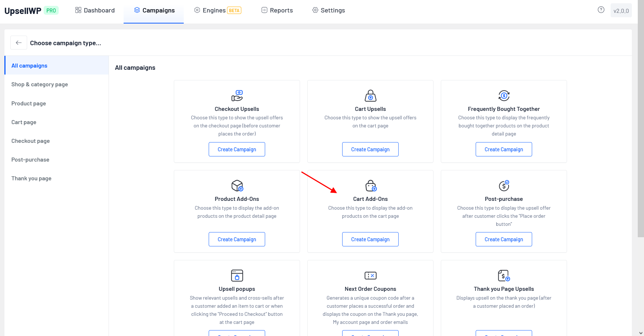Click the Post-purchase dollar icon
Screen dimensions: 644x336
pyautogui.click(x=504, y=185)
